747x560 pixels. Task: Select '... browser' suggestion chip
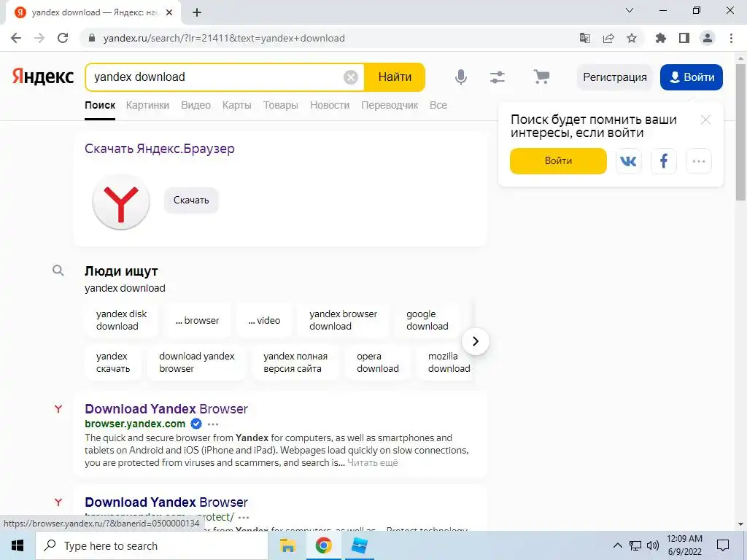[x=197, y=320]
